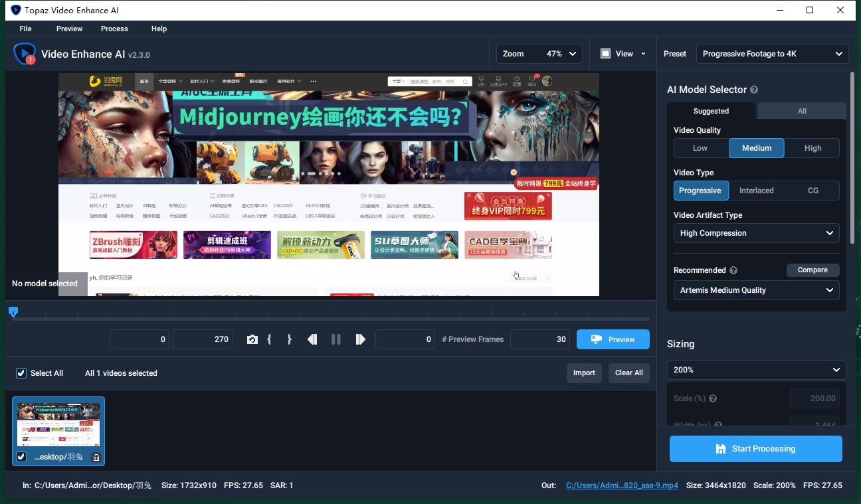Click the Clear All button
Viewport: 861px width, 504px height.
[628, 373]
